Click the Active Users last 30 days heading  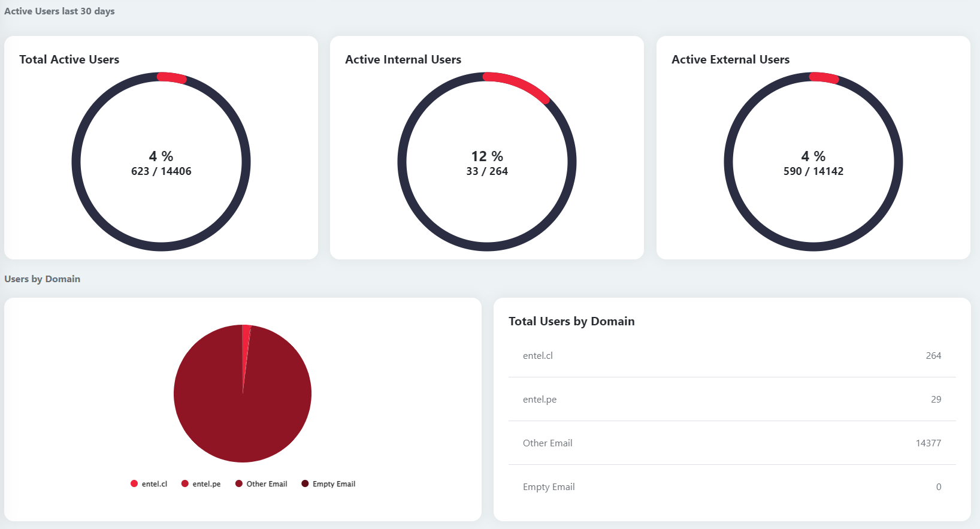pyautogui.click(x=59, y=11)
